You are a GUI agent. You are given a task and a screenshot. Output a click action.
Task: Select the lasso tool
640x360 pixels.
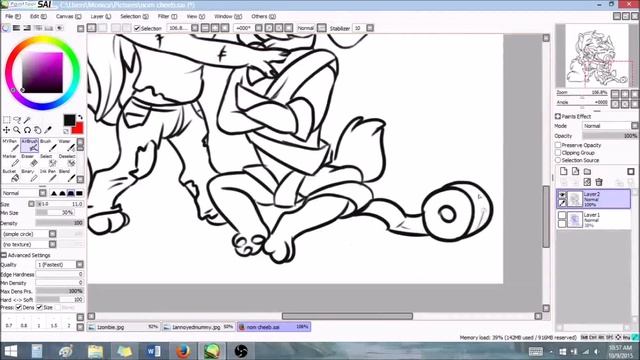[17, 120]
